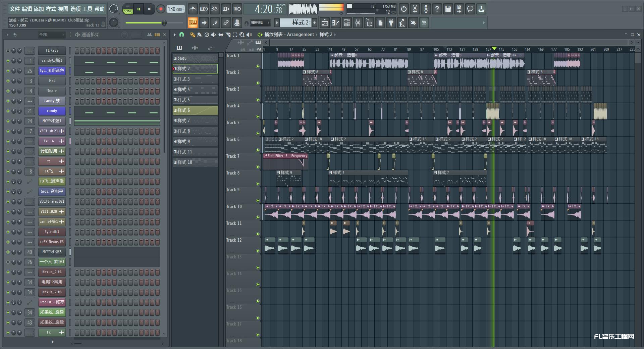Open the 样式 (Patterns) menu
Image resolution: width=644 pixels, height=349 pixels.
tap(51, 9)
